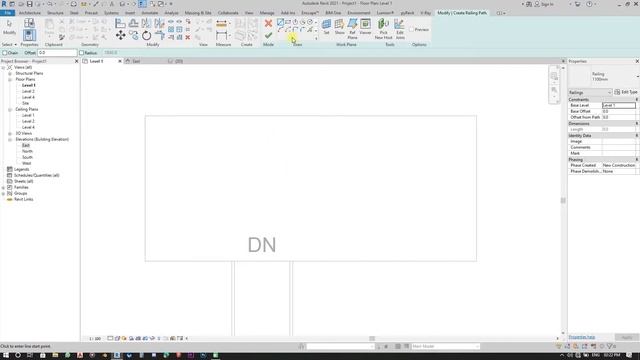
Task: Click the Revit application logo
Action: tap(4, 4)
